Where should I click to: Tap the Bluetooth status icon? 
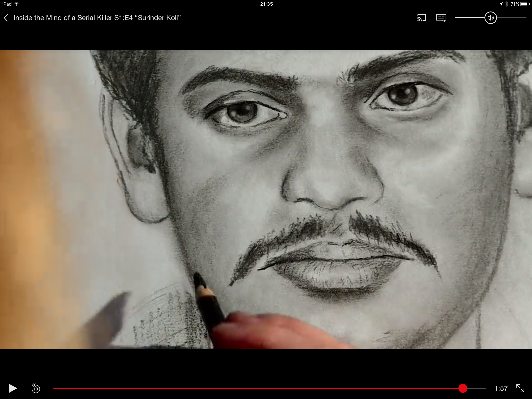(x=506, y=4)
